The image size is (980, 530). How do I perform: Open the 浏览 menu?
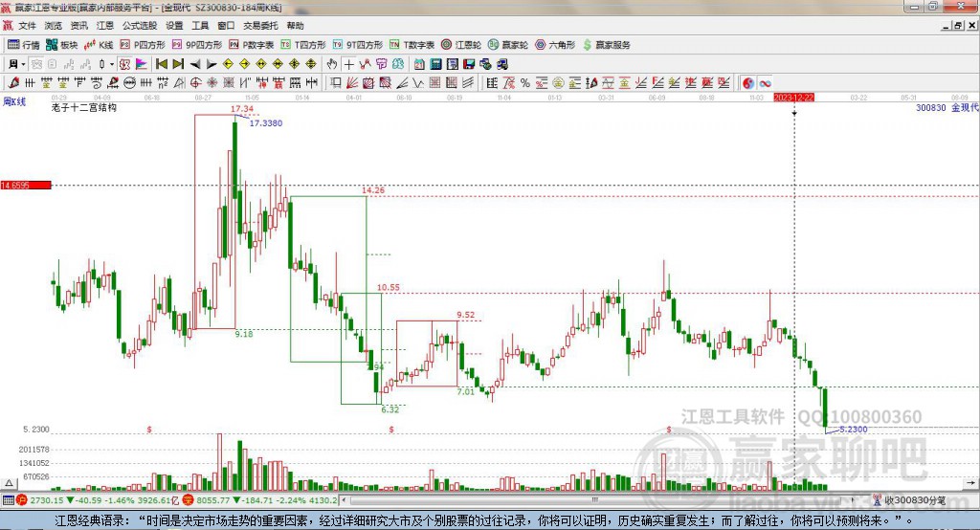(x=54, y=26)
